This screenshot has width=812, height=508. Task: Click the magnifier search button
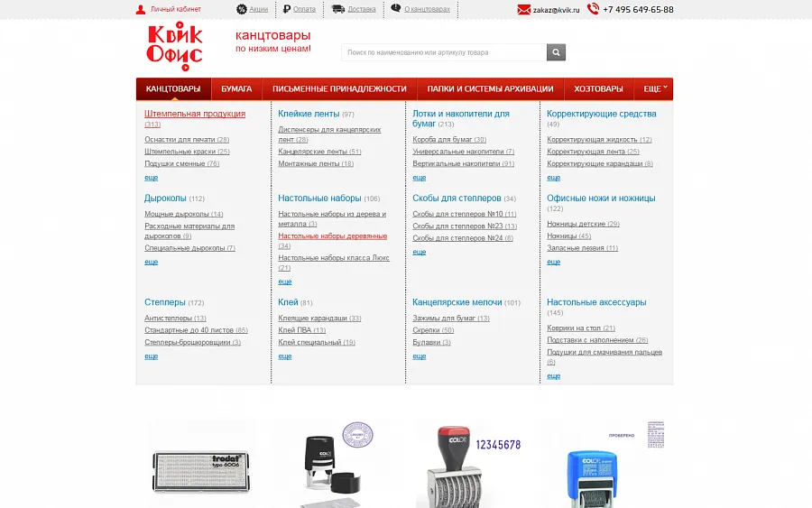coord(556,52)
